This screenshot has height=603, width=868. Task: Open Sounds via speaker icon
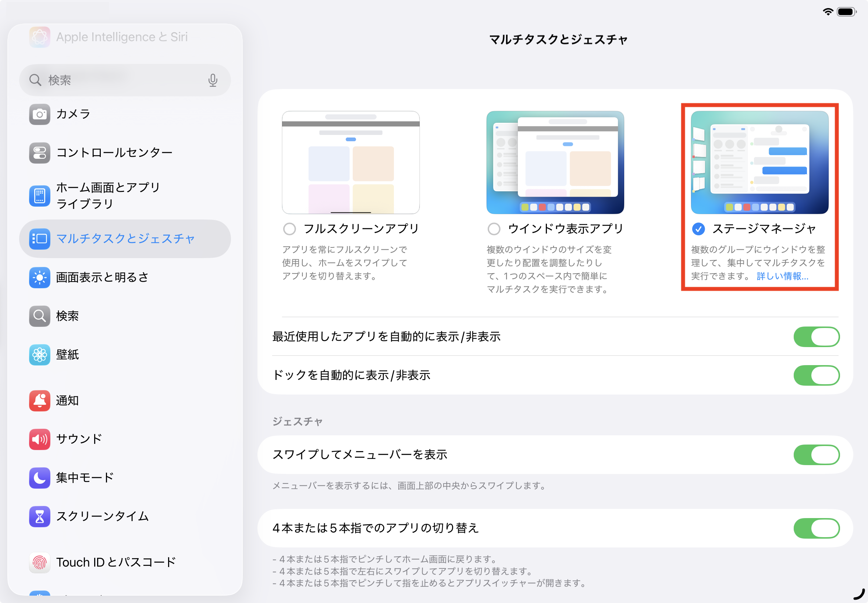click(x=39, y=439)
